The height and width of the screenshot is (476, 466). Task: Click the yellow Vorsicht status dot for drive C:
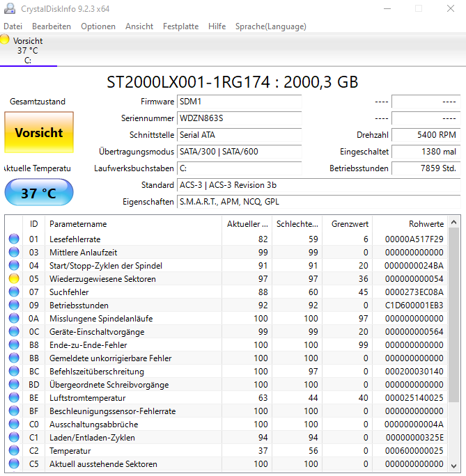[5, 39]
